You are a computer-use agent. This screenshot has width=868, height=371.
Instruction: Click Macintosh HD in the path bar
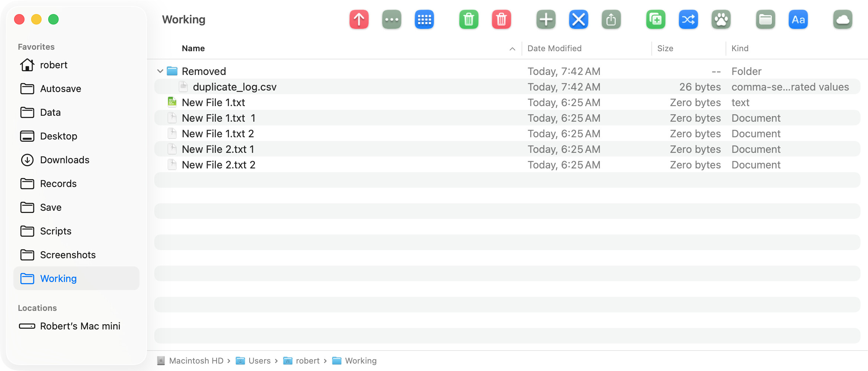(196, 361)
